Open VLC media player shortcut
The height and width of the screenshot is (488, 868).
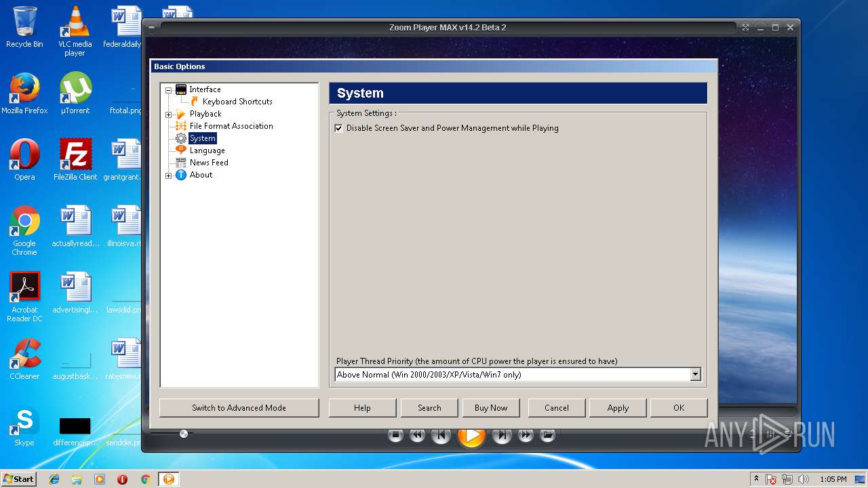point(75,31)
